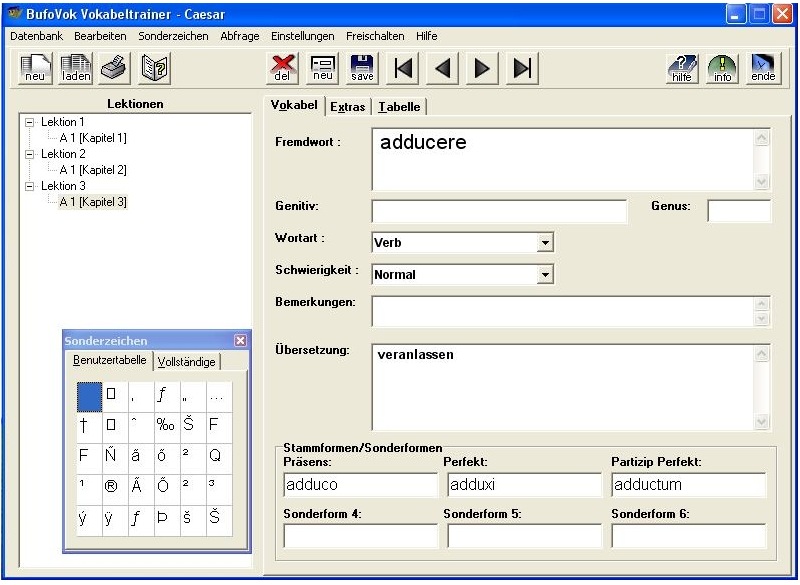This screenshot has width=800, height=585.
Task: Click the book with question mark icon
Action: (x=155, y=68)
